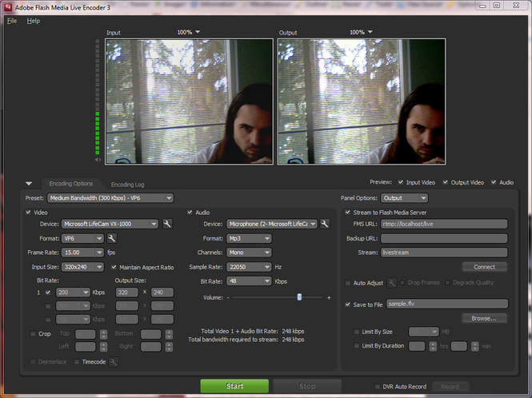The width and height of the screenshot is (532, 398).
Task: Open the Preset dropdown
Action: (x=110, y=198)
